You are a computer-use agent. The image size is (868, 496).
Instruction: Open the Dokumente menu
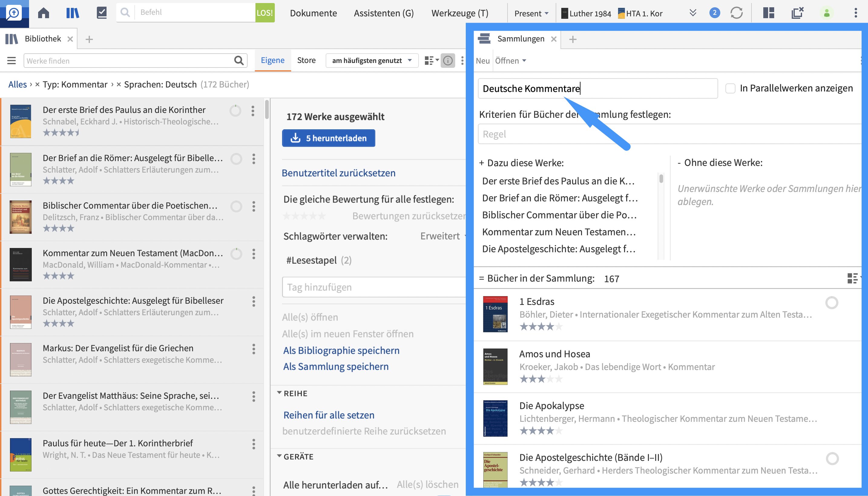point(313,13)
